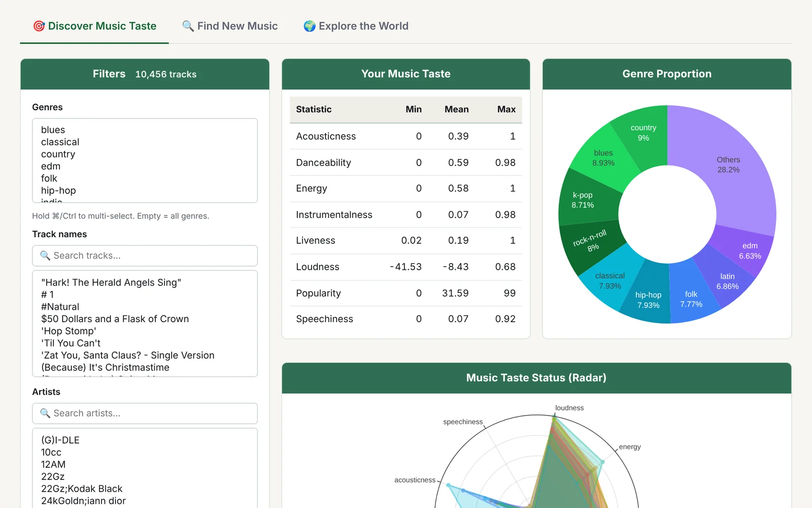Click the 10,456 tracks count in Filters header
This screenshot has height=508, width=812.
166,74
